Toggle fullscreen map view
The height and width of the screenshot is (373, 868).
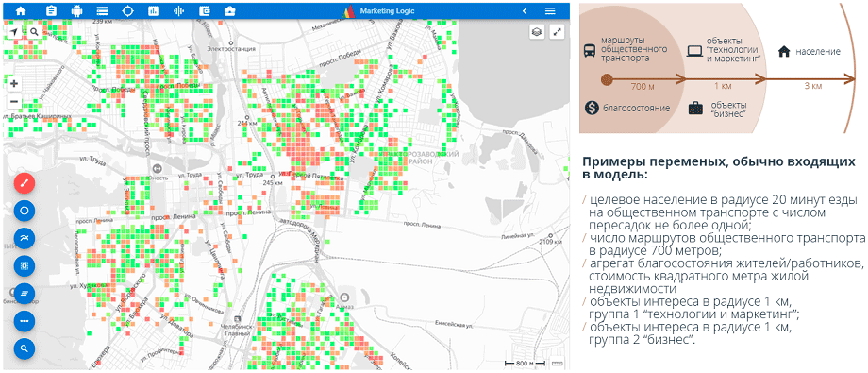coord(557,32)
